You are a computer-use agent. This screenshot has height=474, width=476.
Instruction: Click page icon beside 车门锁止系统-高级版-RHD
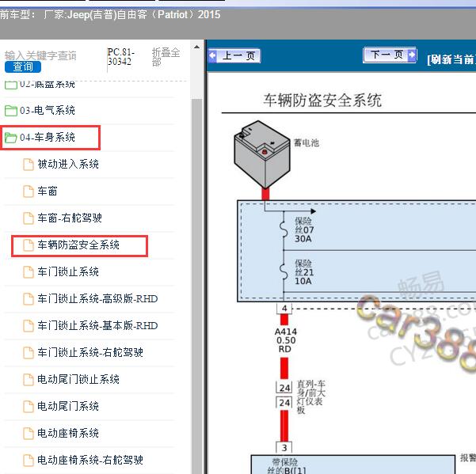(29, 299)
